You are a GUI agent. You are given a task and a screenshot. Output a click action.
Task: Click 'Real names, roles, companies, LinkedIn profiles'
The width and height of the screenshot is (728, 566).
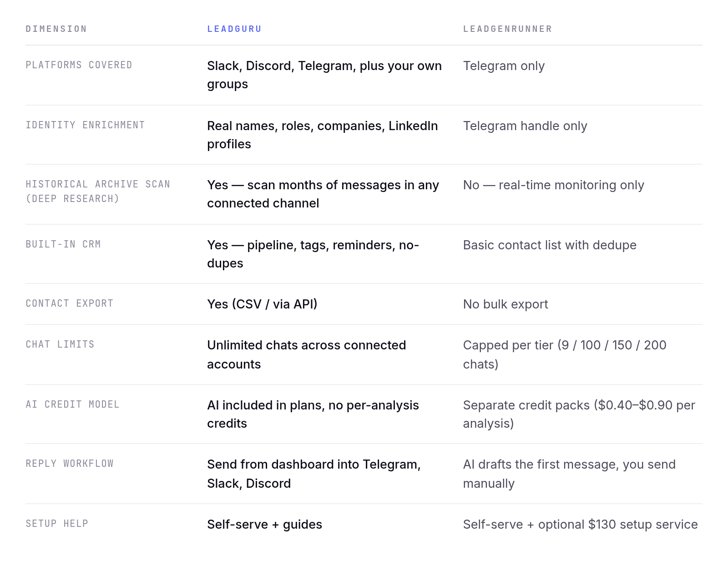click(x=323, y=135)
